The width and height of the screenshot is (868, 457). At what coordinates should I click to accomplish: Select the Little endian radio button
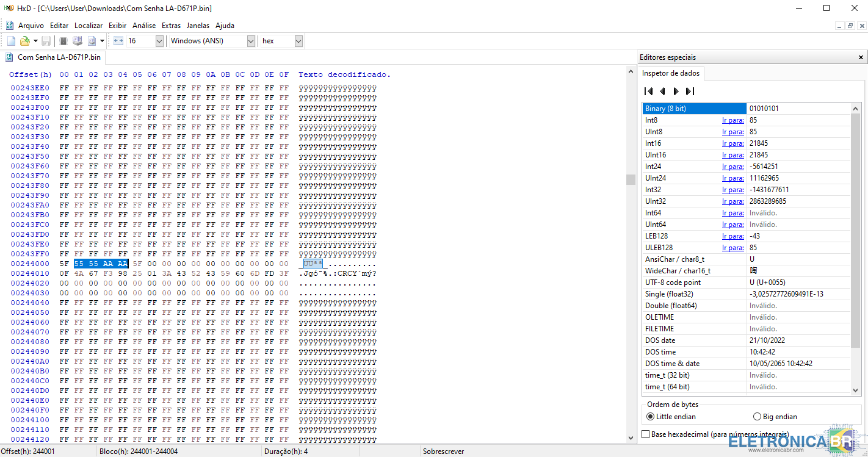pyautogui.click(x=650, y=417)
